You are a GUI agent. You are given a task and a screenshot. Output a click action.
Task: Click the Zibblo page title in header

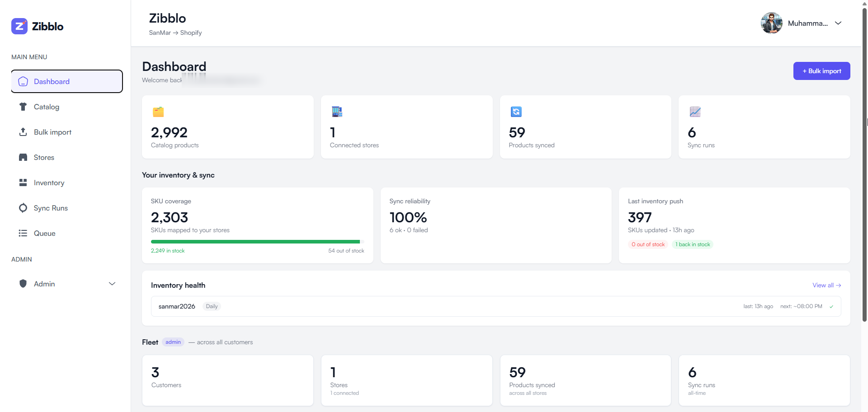point(167,18)
